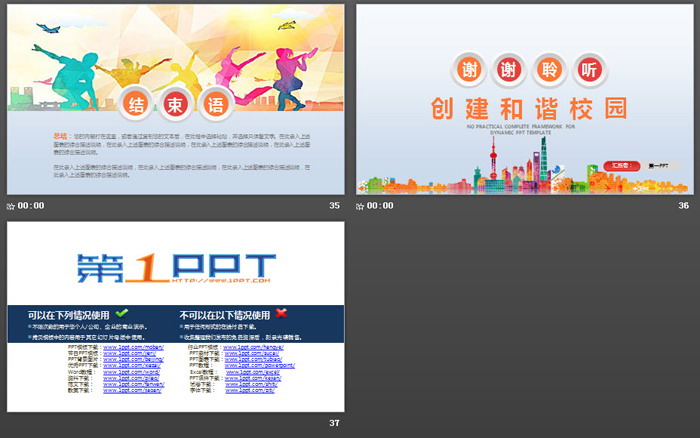This screenshot has height=438, width=700.
Task: Click slide number 35 label
Action: 334,205
